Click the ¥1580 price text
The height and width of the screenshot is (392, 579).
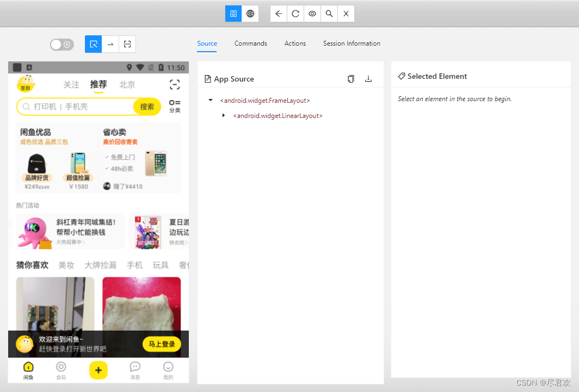click(79, 186)
